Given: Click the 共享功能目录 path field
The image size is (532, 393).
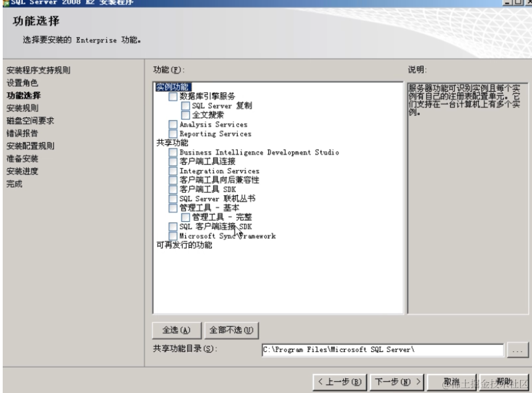Looking at the screenshot, I should coord(382,350).
